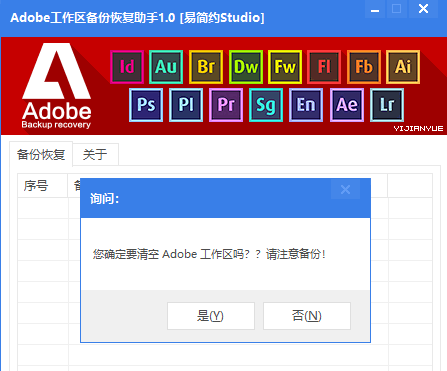Click the InDesign (Id) icon

127,67
